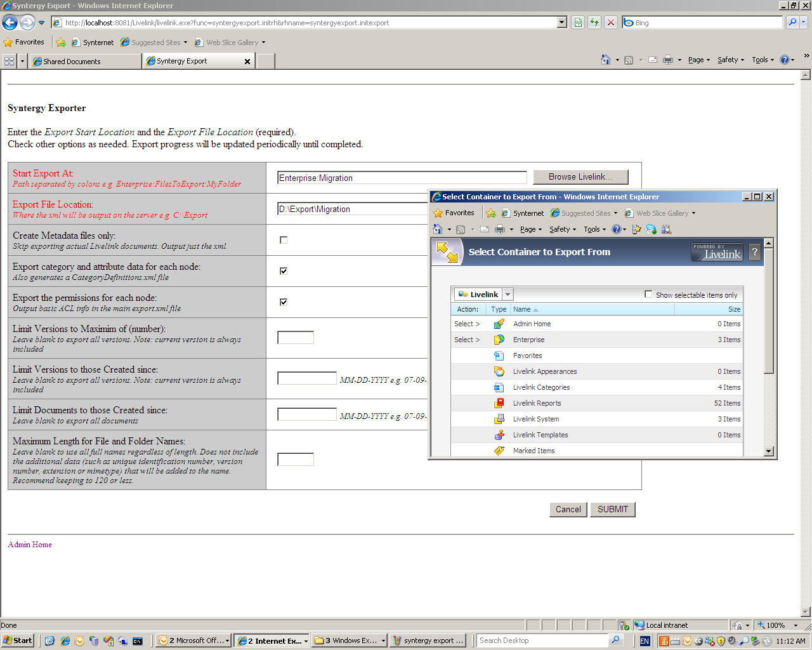Open the Favorites button in main window
812x650 pixels.
click(23, 43)
